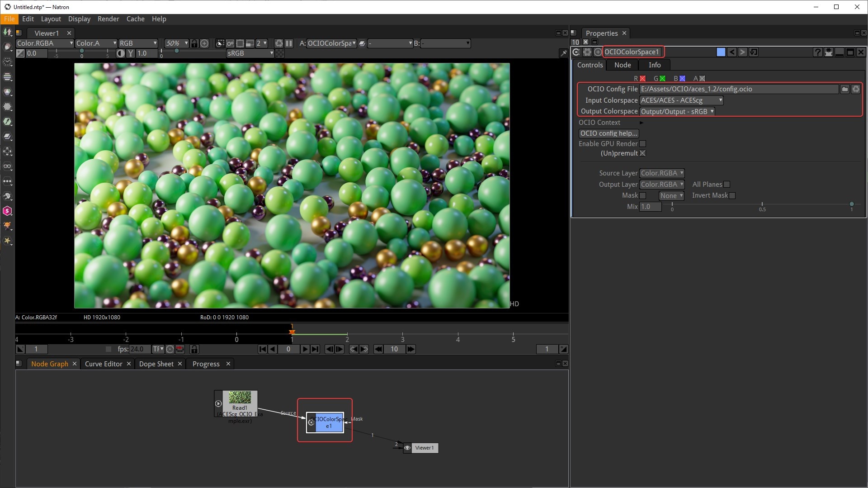Click the help question mark icon in Properties
This screenshot has height=488, width=868.
tap(817, 52)
